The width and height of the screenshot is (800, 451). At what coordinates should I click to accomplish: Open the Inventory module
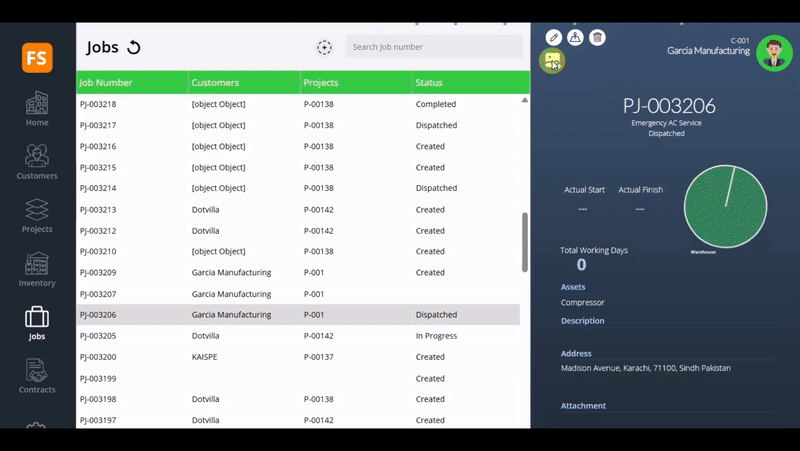(x=37, y=270)
